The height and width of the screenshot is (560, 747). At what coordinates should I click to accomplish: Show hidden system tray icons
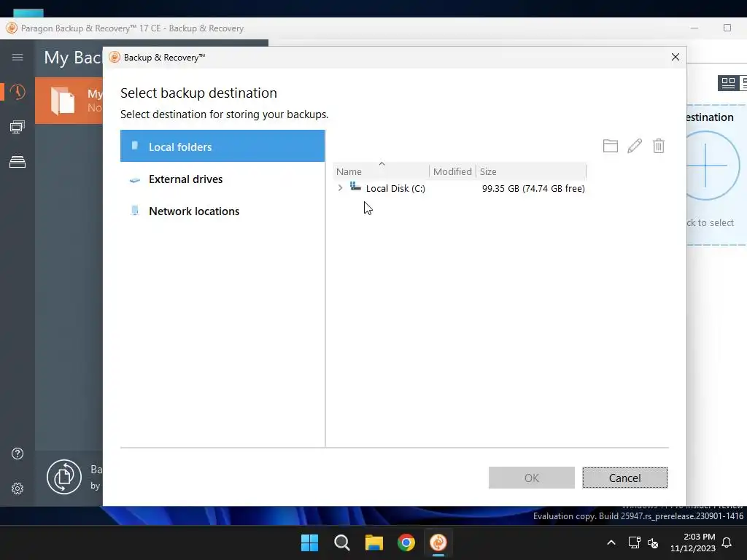611,542
